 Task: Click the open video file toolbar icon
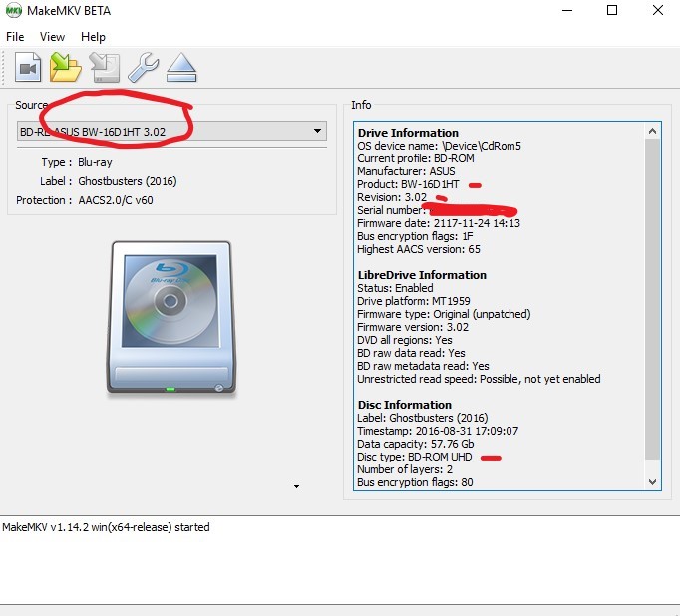point(27,68)
